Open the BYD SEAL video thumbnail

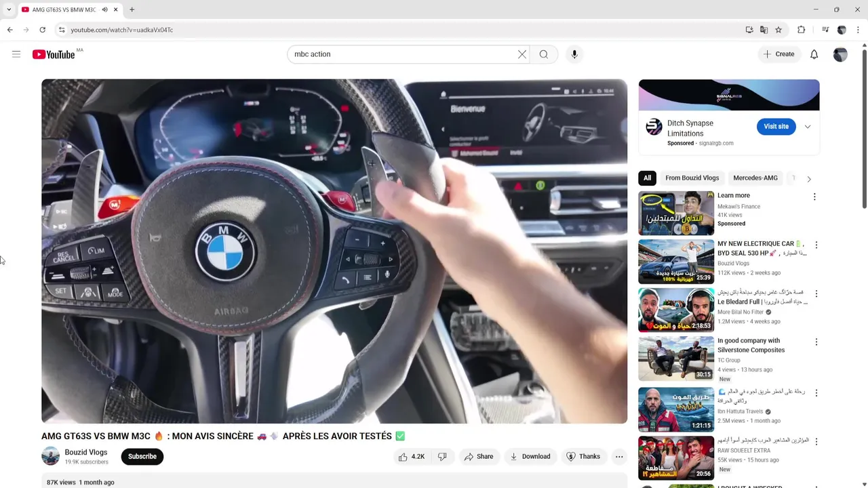[676, 262]
